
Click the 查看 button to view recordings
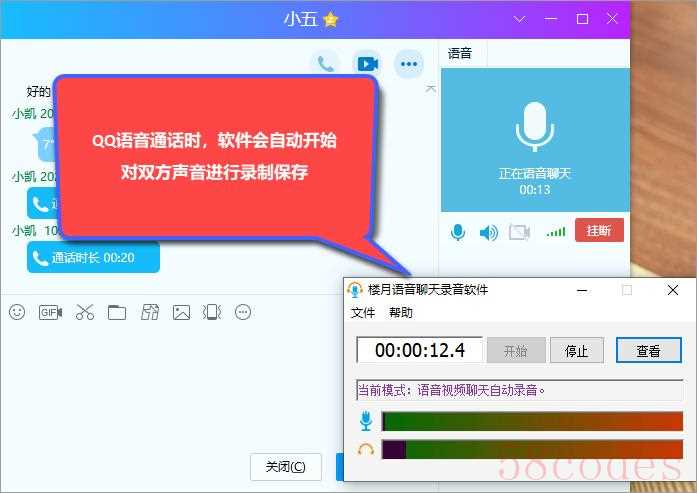click(x=649, y=350)
